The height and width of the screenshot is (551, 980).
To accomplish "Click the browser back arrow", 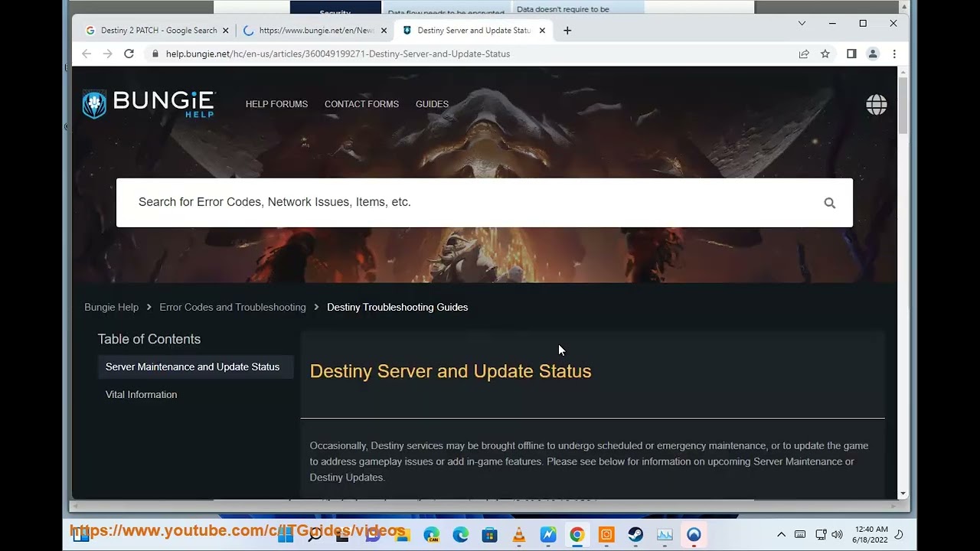I will (x=87, y=54).
